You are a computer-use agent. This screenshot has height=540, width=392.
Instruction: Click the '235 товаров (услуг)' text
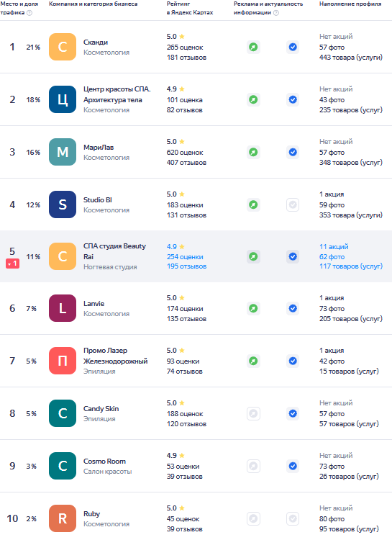(351, 110)
